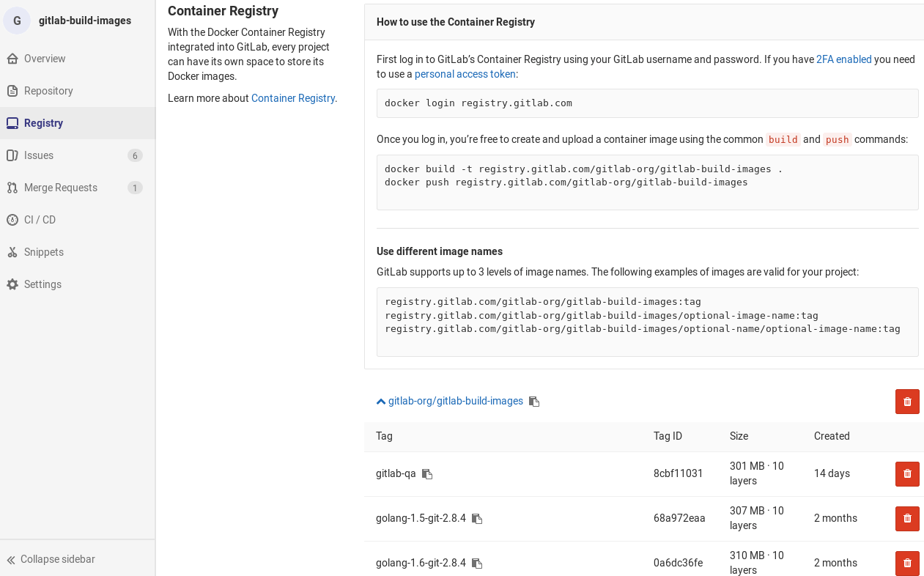Delete the gitlab-qa tag

pos(907,473)
